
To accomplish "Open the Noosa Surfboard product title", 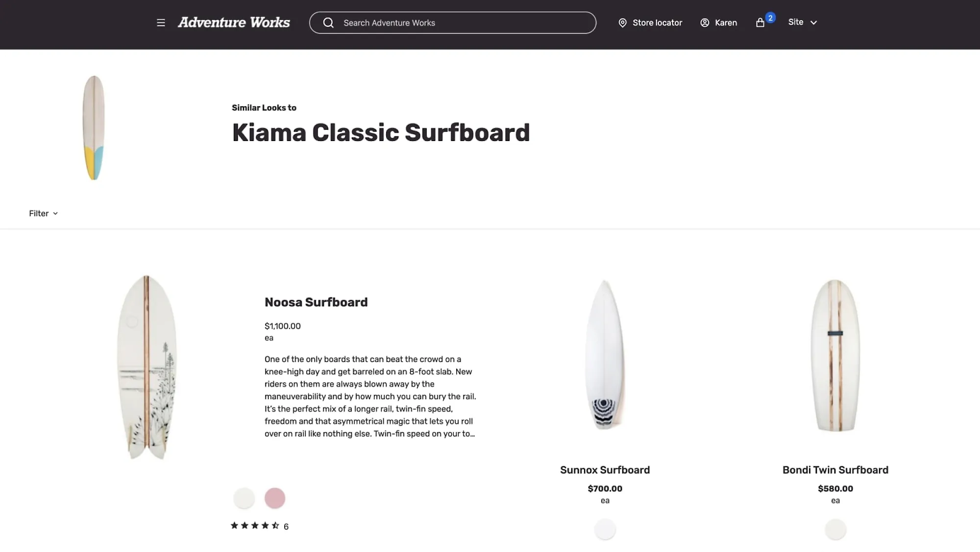I will click(316, 302).
